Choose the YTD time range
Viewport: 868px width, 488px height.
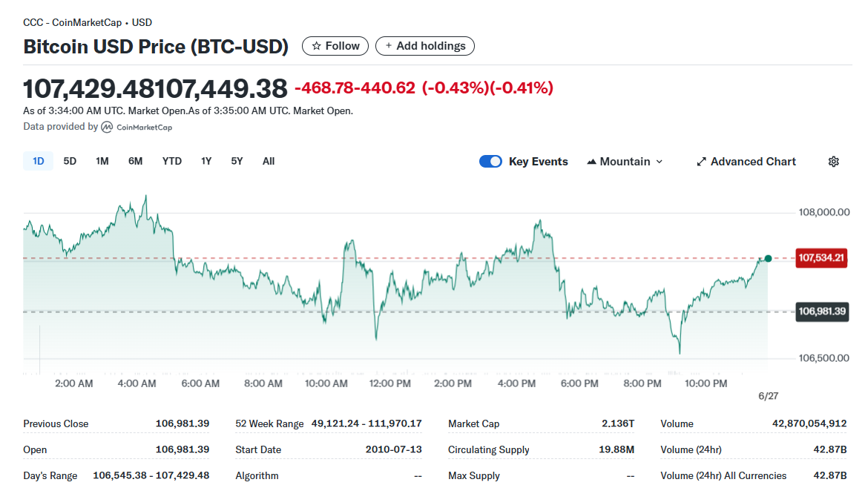[172, 161]
